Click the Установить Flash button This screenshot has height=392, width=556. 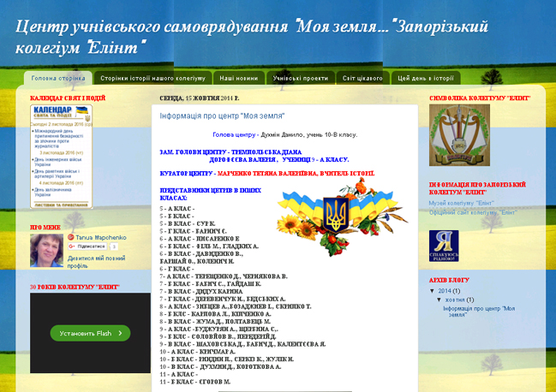(x=90, y=333)
